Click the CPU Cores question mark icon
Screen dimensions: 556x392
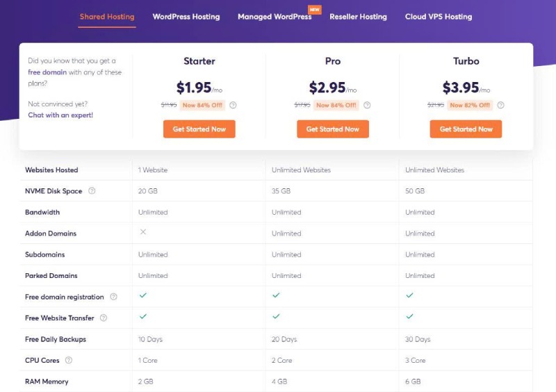pos(69,360)
